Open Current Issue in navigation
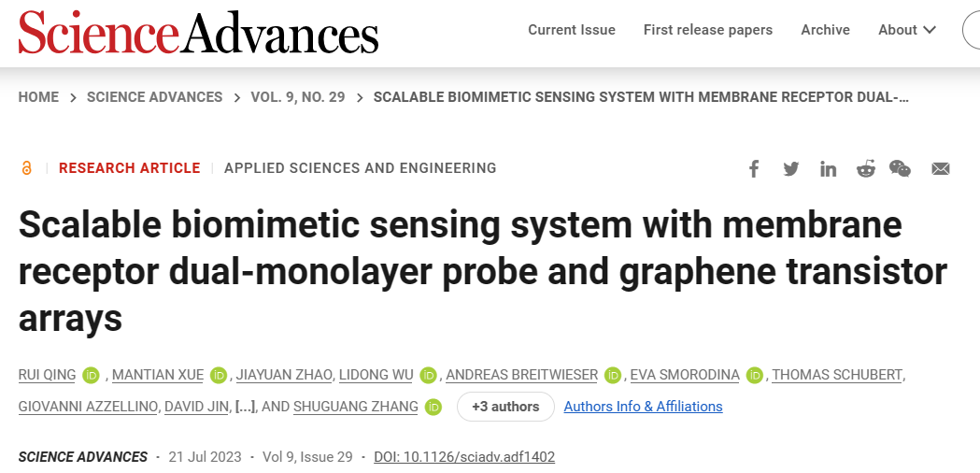 pyautogui.click(x=572, y=30)
